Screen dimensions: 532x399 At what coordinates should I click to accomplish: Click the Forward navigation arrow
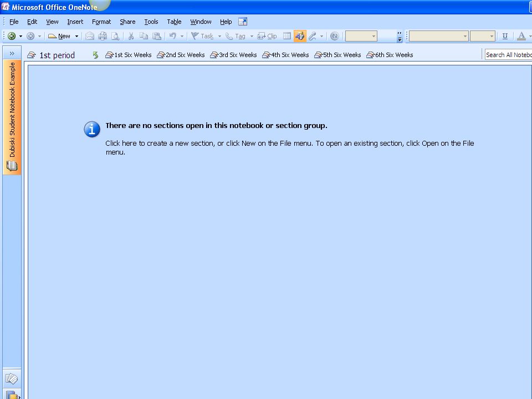(30, 36)
